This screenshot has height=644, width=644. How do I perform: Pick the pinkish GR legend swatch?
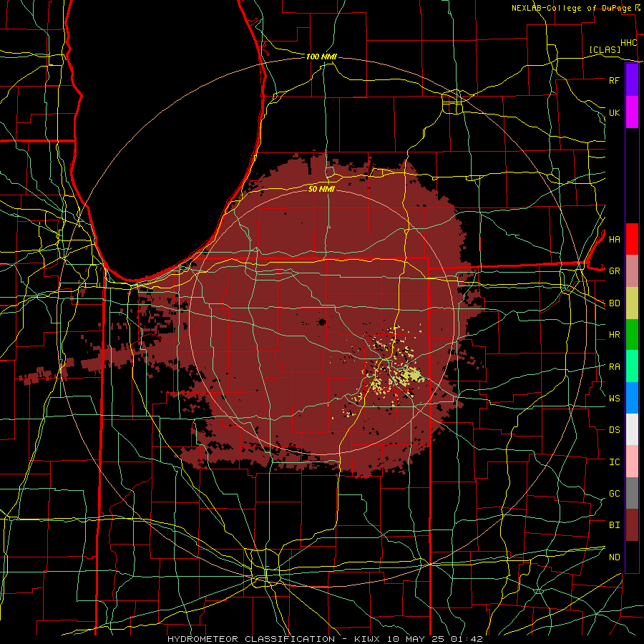[632, 271]
